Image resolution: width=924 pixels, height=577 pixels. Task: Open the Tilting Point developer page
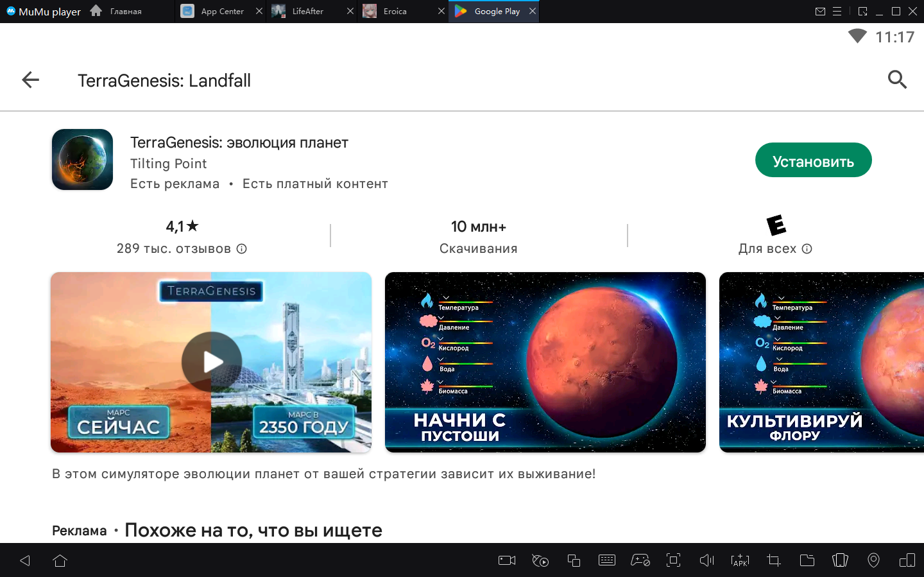click(168, 164)
